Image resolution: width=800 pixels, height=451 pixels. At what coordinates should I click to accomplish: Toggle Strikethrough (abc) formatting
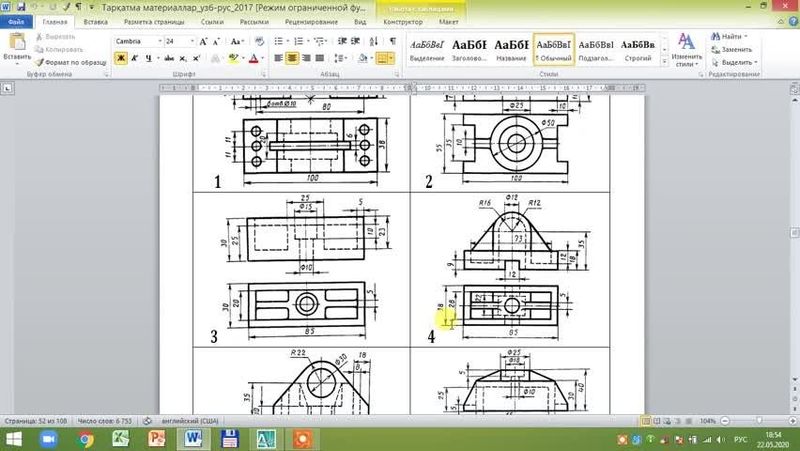coord(169,58)
